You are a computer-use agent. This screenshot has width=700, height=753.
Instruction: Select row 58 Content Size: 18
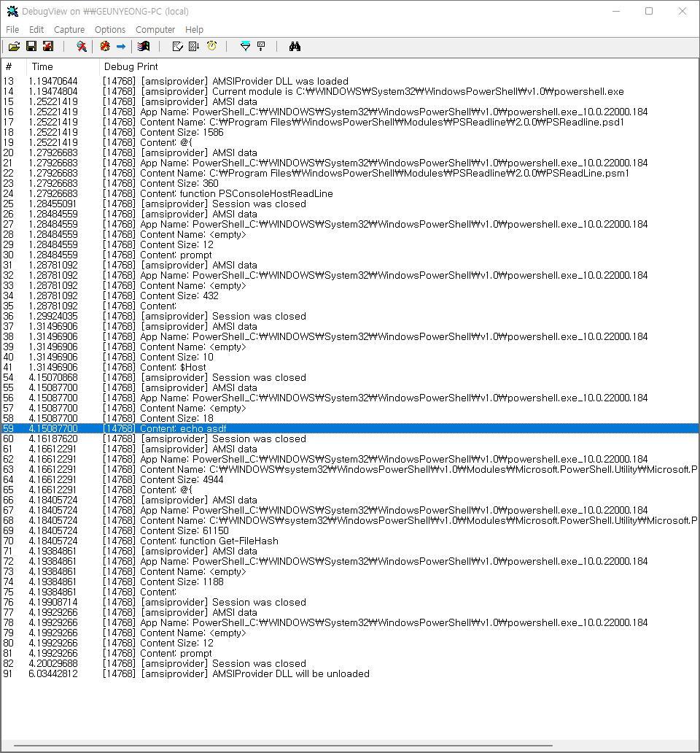pyautogui.click(x=350, y=418)
